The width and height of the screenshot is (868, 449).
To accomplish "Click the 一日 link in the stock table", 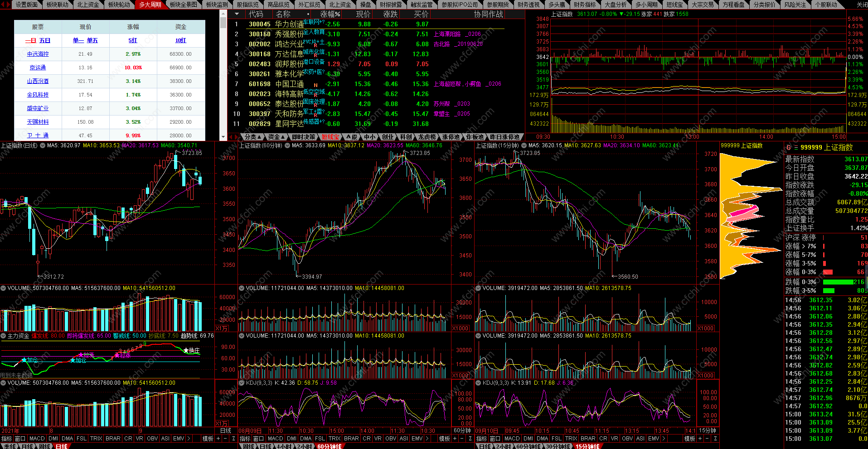I will click(x=31, y=40).
